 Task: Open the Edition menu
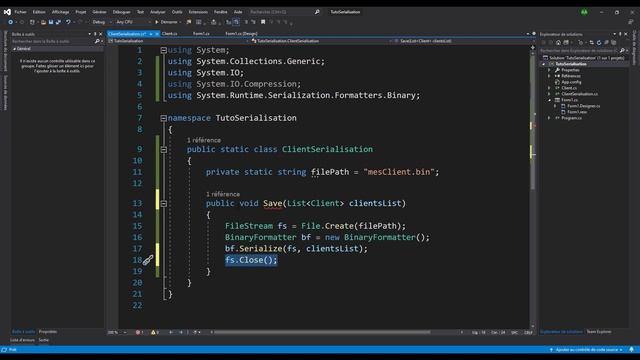(39, 12)
